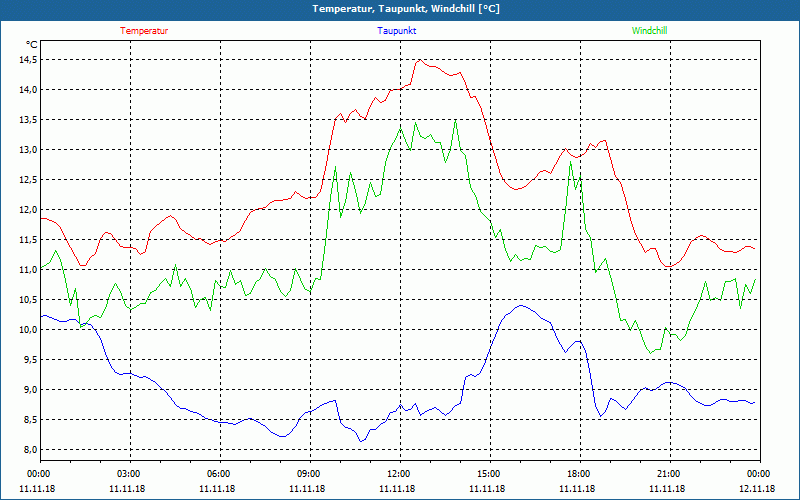Click the 9,0 y-axis value
The height and width of the screenshot is (500, 800).
click(30, 390)
